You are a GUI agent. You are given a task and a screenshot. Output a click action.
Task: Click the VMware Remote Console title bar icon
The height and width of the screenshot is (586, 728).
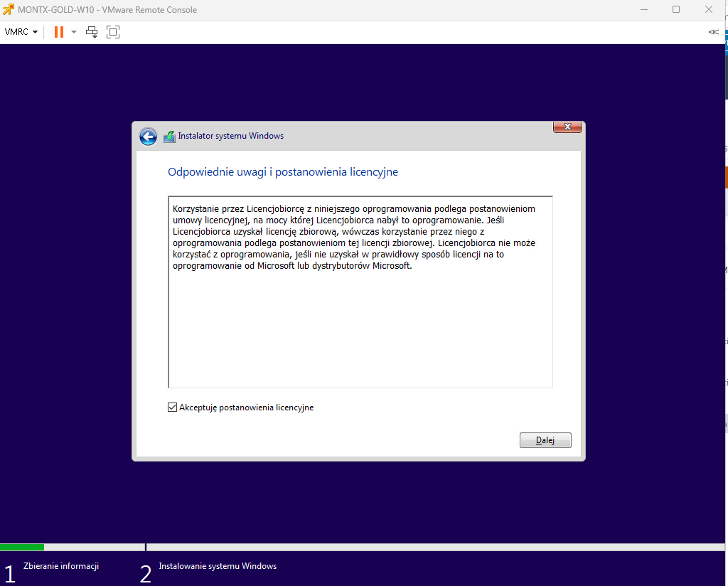coord(9,9)
